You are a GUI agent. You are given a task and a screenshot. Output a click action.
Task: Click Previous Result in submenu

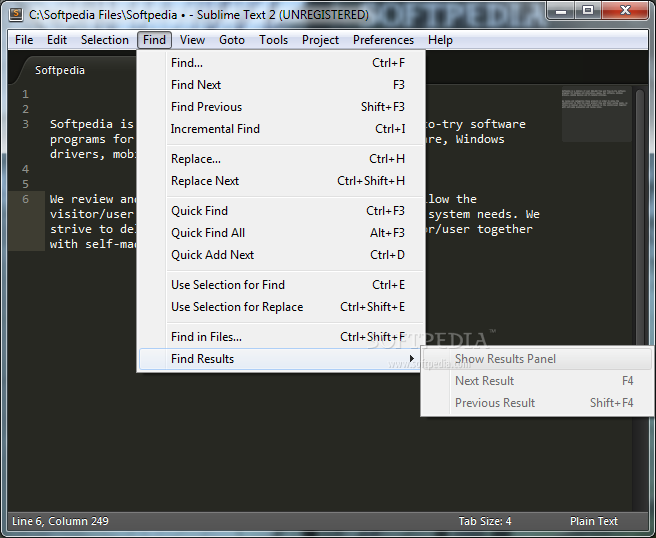pos(537,403)
